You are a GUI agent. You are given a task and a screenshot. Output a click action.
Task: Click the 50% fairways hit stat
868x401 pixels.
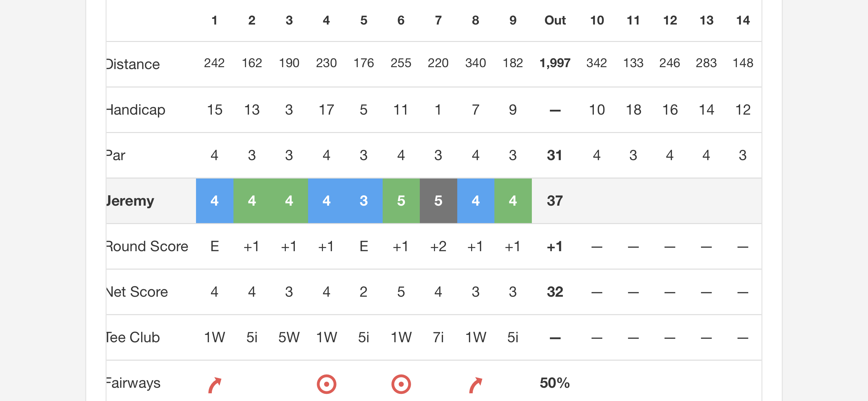[555, 383]
